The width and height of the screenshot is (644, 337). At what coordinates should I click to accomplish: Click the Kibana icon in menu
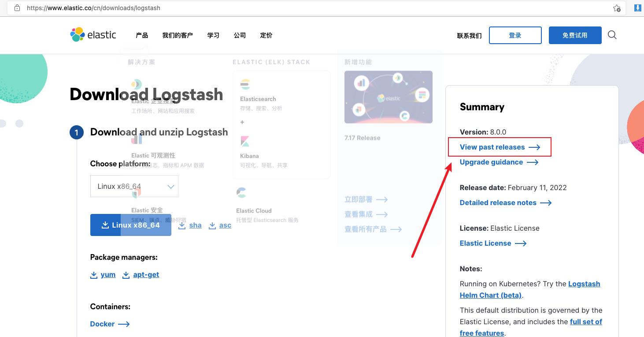coord(245,141)
